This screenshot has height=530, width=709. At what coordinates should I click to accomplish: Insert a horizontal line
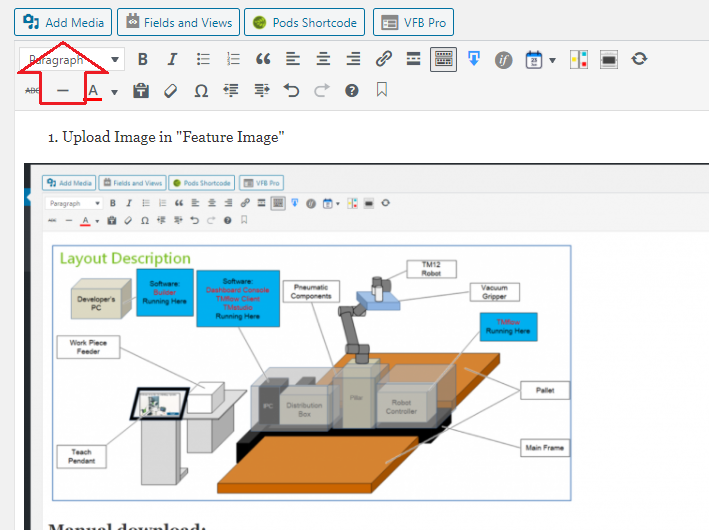(63, 91)
